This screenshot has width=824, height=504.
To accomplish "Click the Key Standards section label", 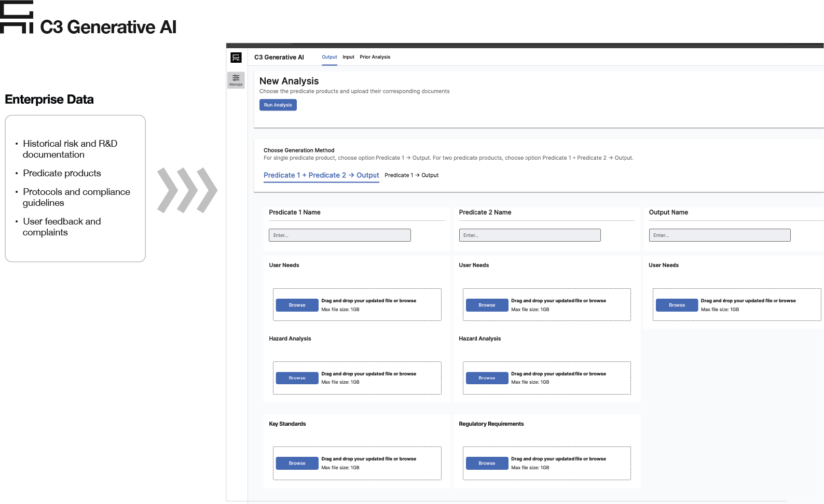I will coord(287,424).
